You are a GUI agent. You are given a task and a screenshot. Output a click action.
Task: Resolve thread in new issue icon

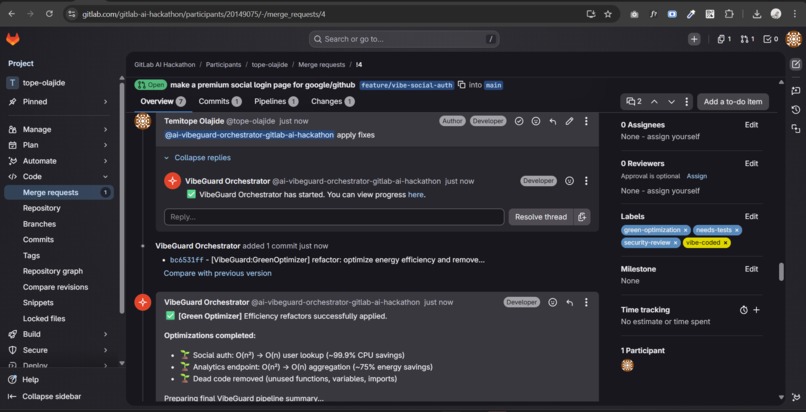tap(582, 217)
